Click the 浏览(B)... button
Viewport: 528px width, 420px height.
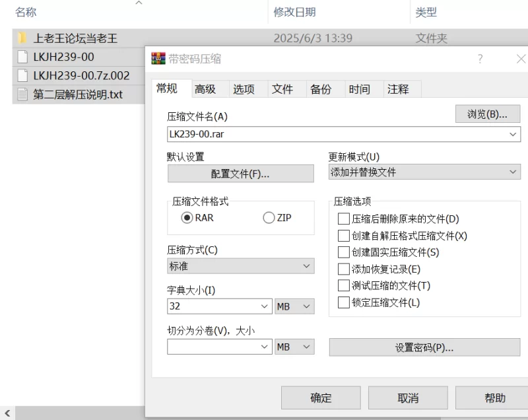488,114
